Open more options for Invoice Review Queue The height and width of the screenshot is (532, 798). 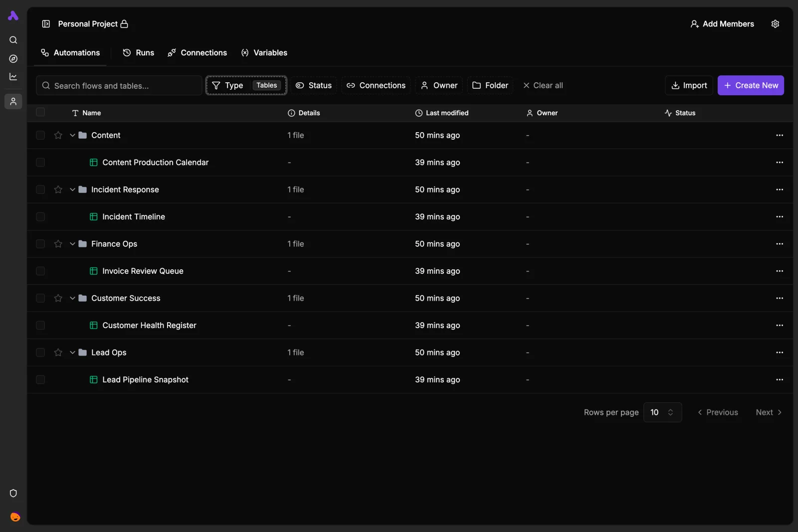(x=780, y=271)
